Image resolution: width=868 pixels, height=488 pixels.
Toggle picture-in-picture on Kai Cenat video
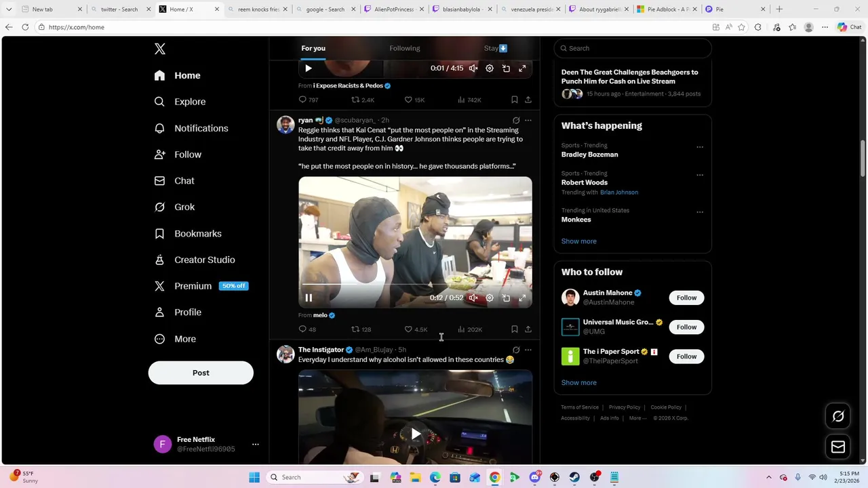coord(506,298)
